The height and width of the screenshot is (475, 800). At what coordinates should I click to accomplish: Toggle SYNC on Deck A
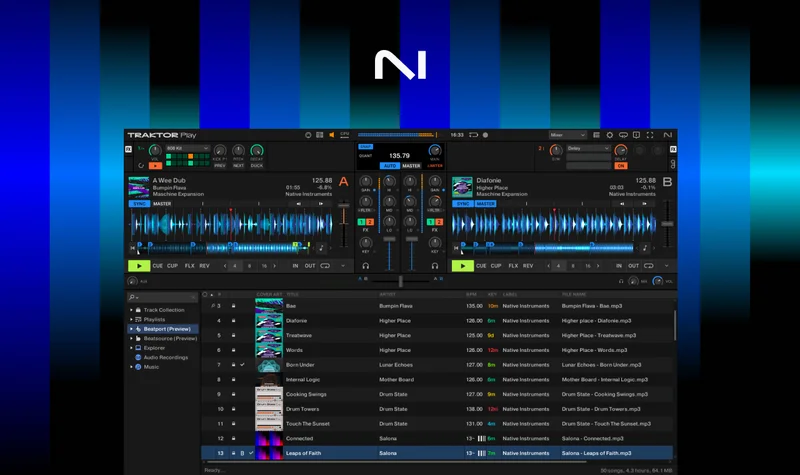[x=139, y=204]
